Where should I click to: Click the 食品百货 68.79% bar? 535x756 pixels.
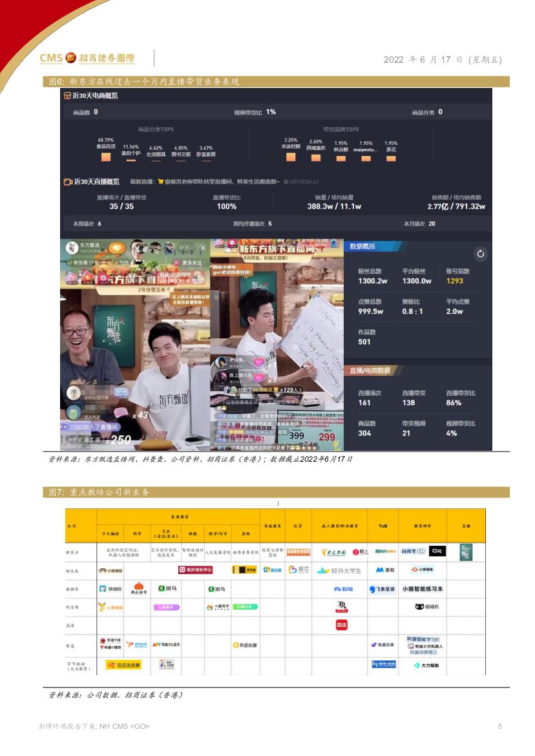tap(106, 157)
